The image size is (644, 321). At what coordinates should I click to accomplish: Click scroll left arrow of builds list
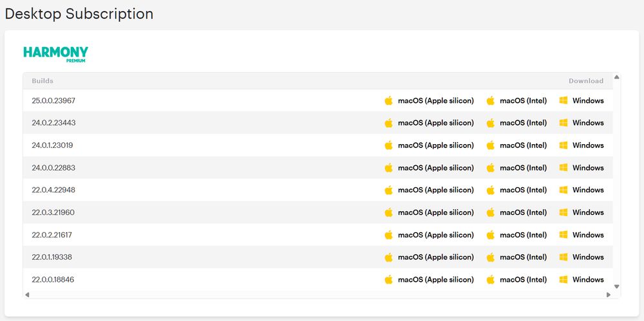27,295
